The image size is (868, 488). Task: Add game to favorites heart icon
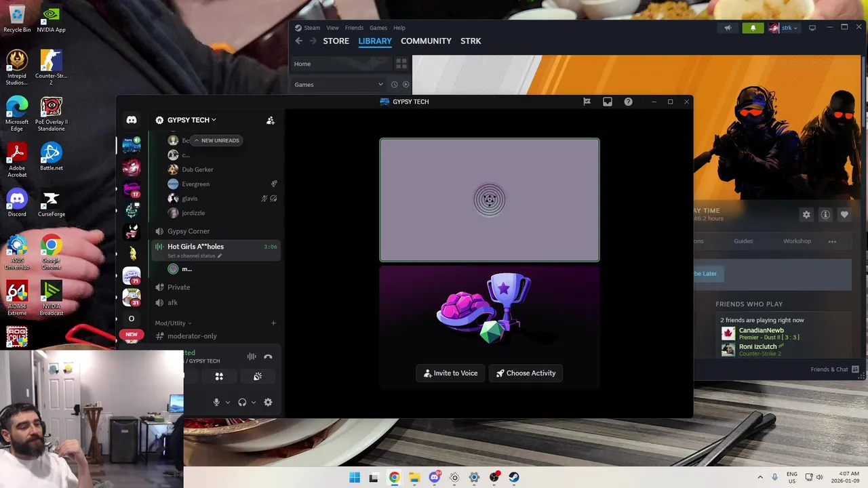tap(844, 215)
